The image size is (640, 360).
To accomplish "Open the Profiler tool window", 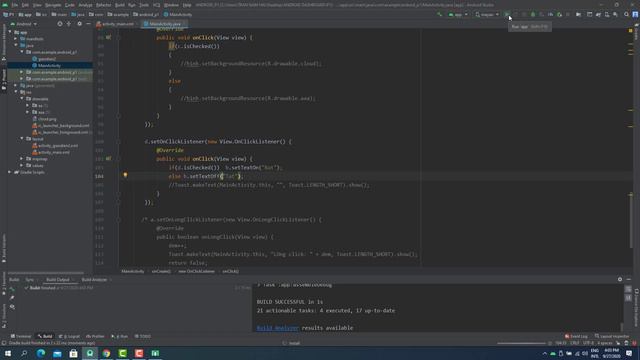I will [95, 336].
